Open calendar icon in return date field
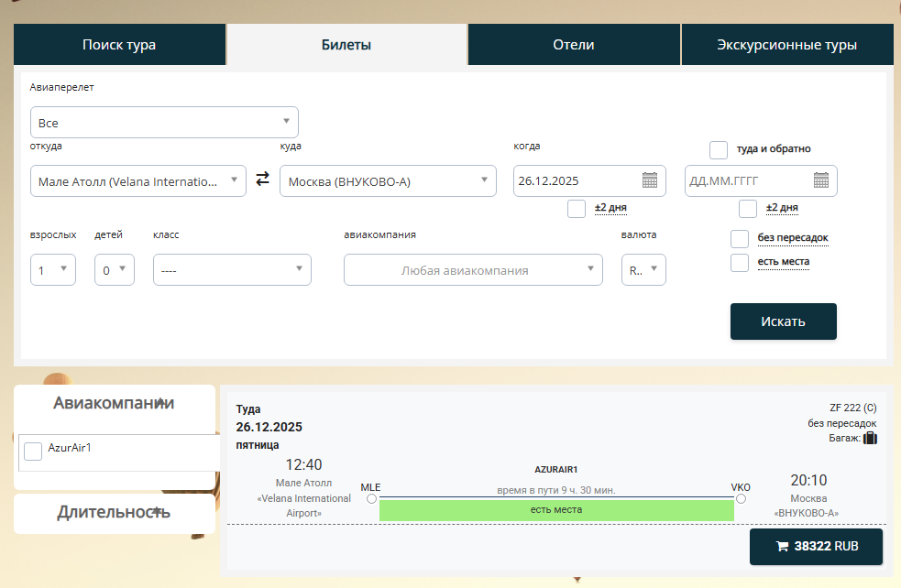 [x=821, y=180]
